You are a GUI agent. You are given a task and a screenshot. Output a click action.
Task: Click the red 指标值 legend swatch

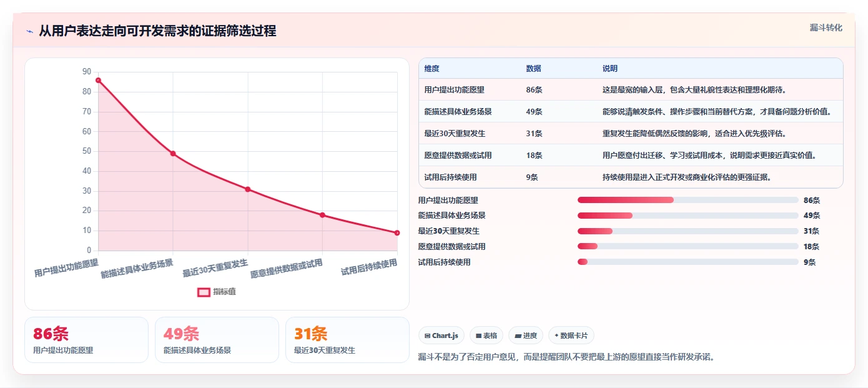click(x=204, y=292)
